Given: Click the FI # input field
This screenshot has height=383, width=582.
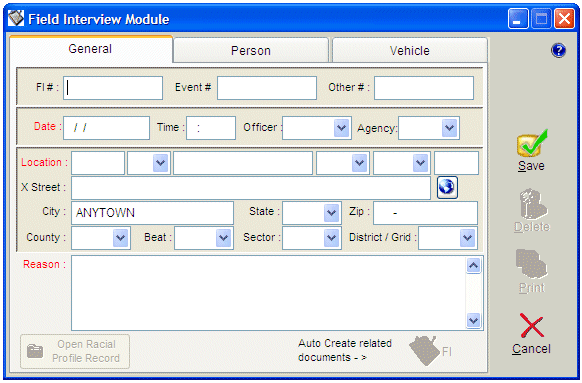Looking at the screenshot, I should 113,88.
